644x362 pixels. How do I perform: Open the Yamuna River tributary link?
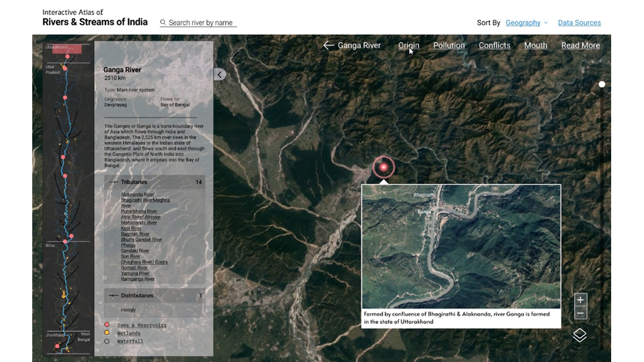coord(135,273)
